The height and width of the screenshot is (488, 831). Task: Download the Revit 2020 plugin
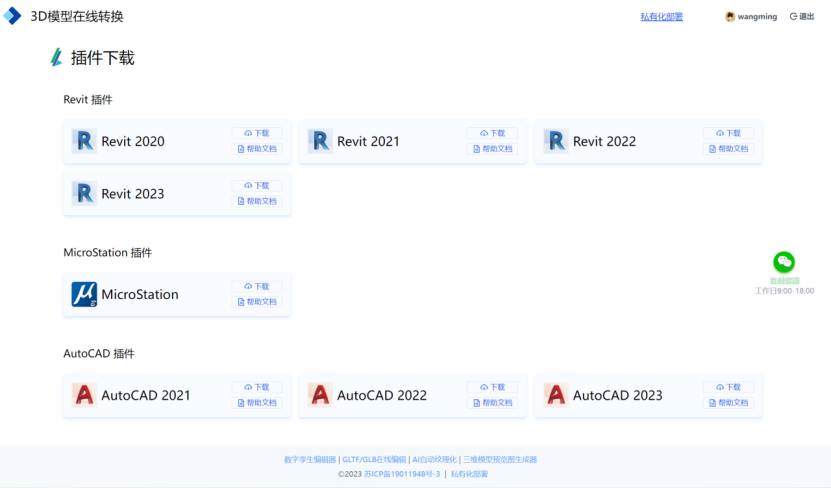[257, 133]
